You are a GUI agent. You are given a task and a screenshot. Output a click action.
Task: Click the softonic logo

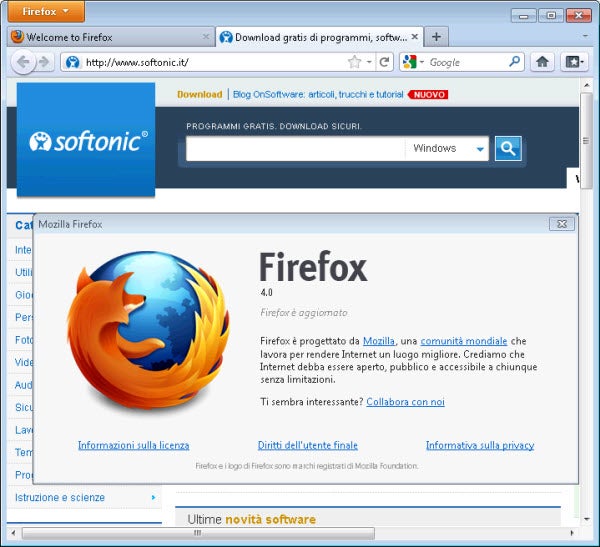coord(86,140)
